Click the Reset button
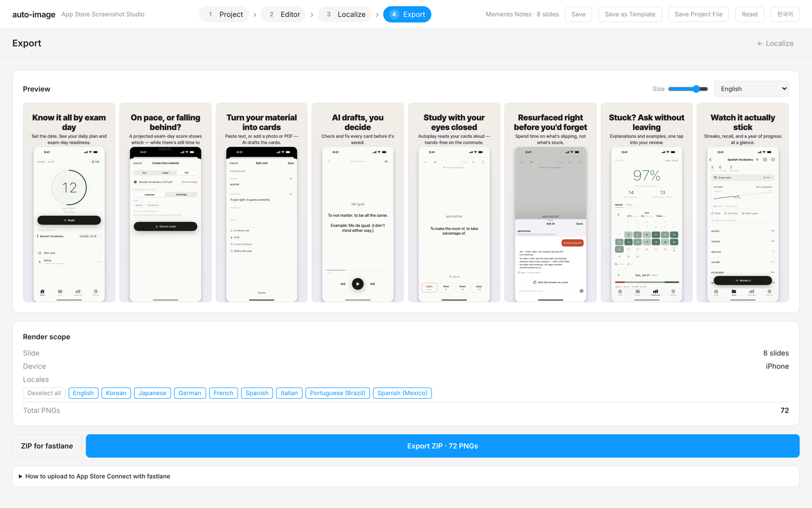The width and height of the screenshot is (812, 508). coord(749,14)
